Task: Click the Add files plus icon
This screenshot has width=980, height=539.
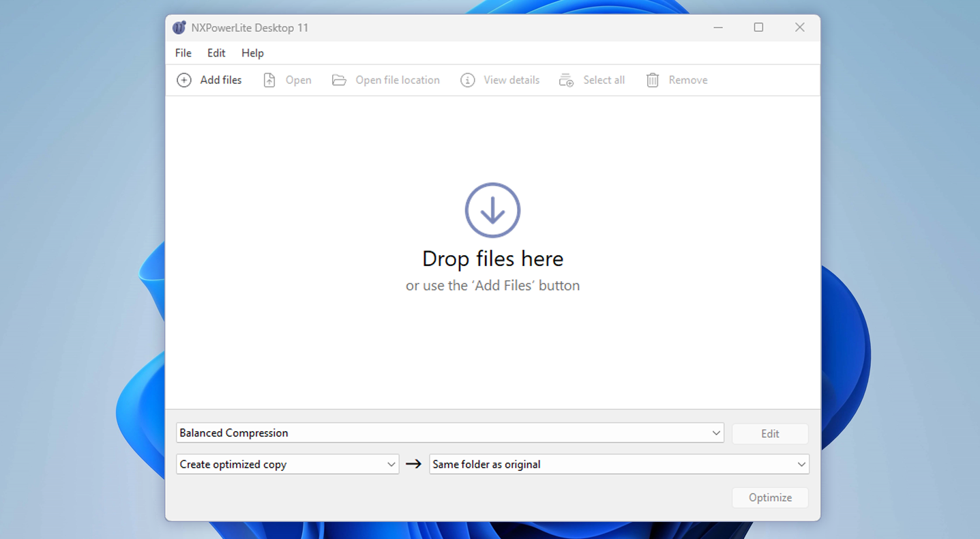Action: click(184, 80)
